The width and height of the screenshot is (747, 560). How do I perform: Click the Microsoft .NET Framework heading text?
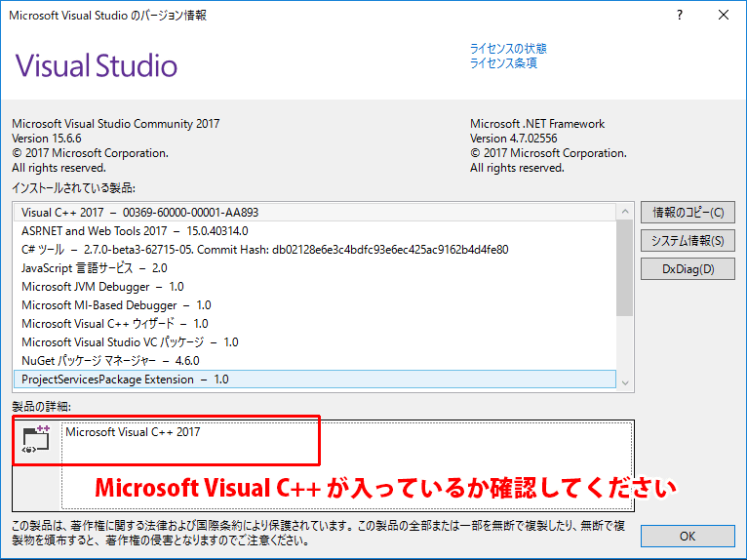coord(537,124)
